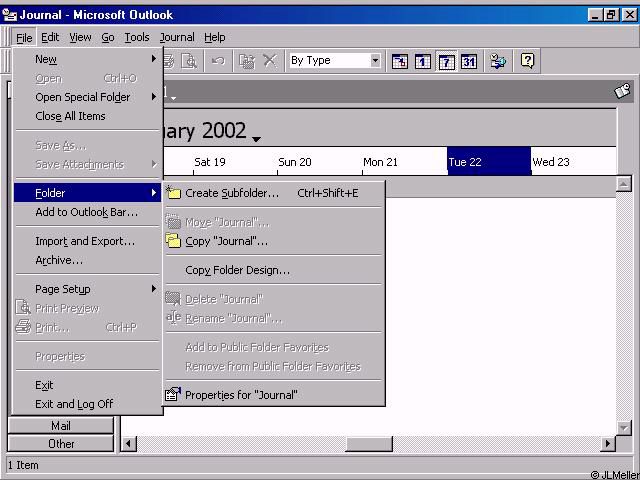Viewport: 640px width, 480px height.
Task: Open the Help menu
Action: click(215, 38)
